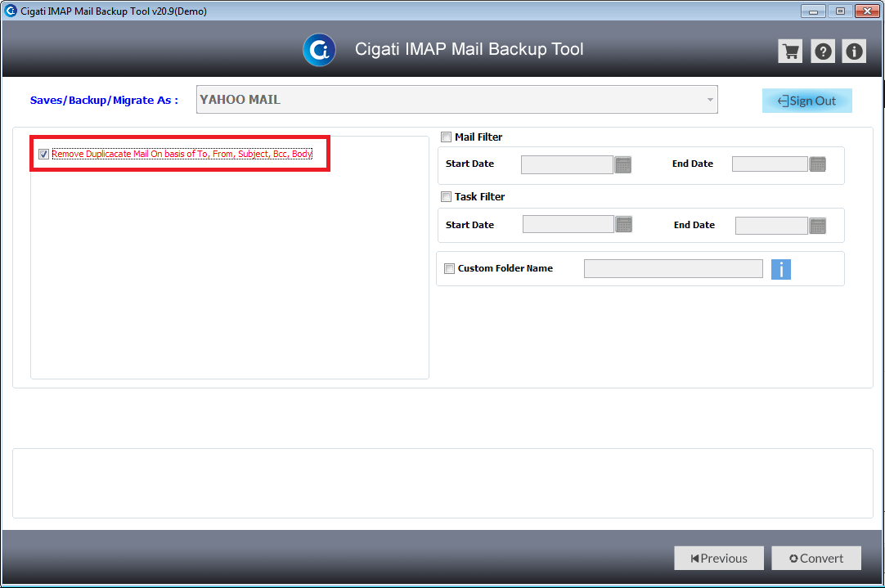Image resolution: width=885 pixels, height=588 pixels.
Task: Enable the Mail Filter checkbox
Action: click(447, 137)
